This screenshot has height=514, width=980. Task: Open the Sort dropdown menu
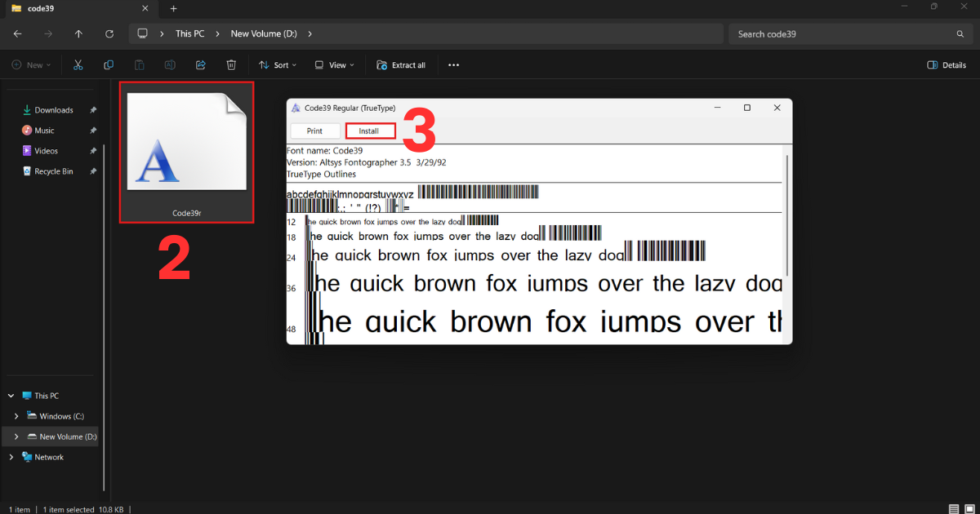point(278,65)
